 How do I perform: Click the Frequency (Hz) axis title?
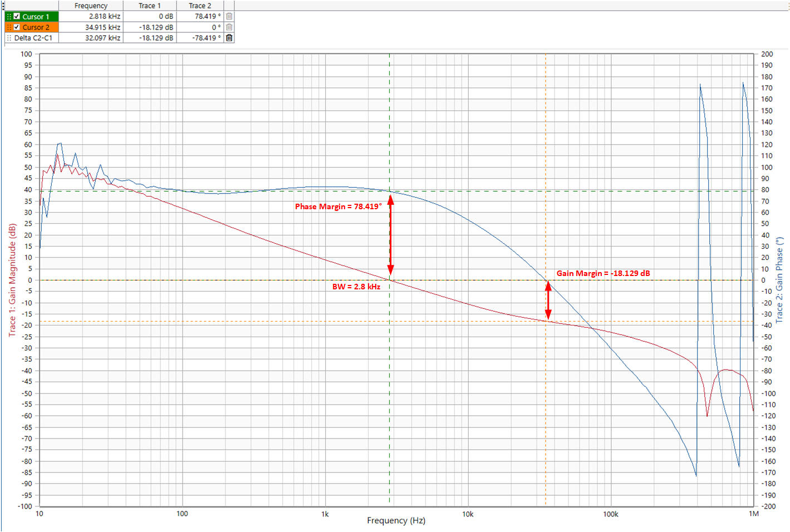click(396, 520)
